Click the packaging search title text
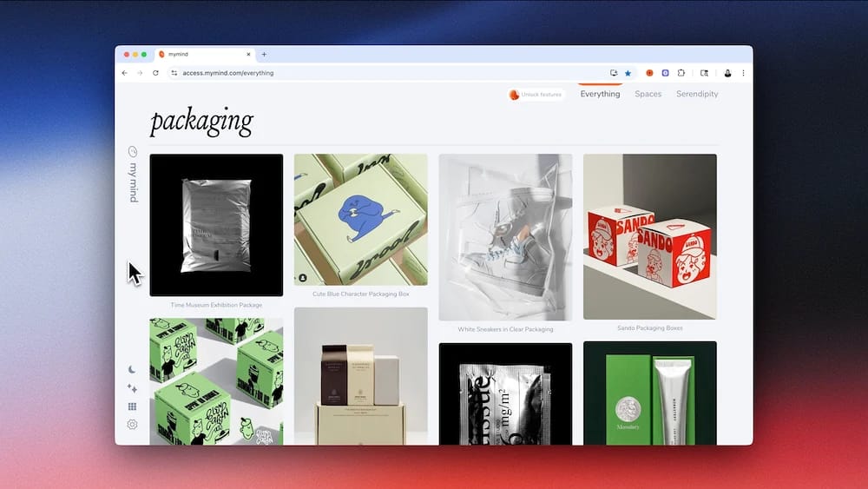868x489 pixels. 201,122
